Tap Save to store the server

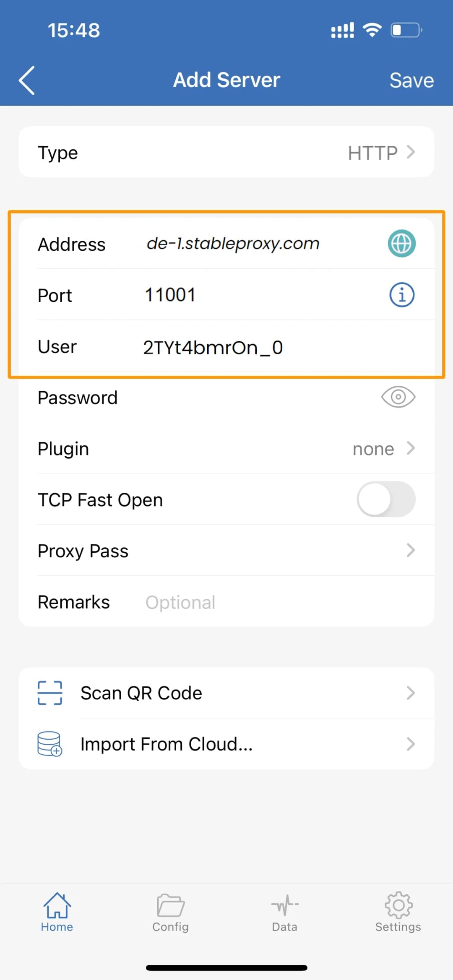411,80
